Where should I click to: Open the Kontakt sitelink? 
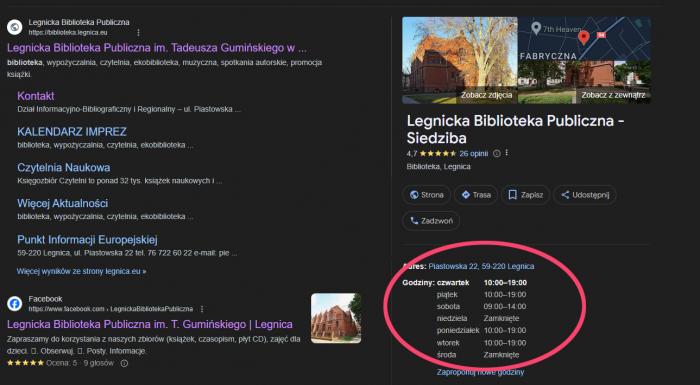[36, 96]
